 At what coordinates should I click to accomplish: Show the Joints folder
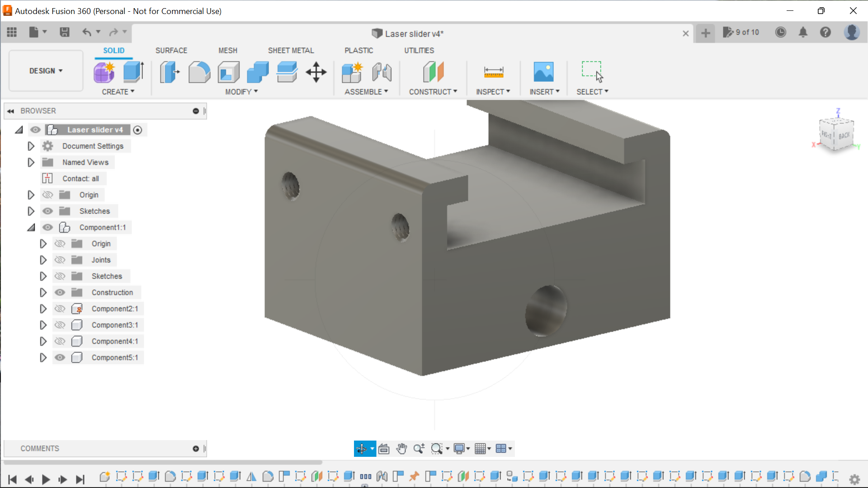[60, 260]
